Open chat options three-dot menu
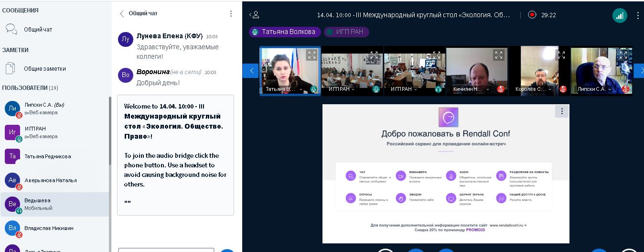 tap(231, 13)
